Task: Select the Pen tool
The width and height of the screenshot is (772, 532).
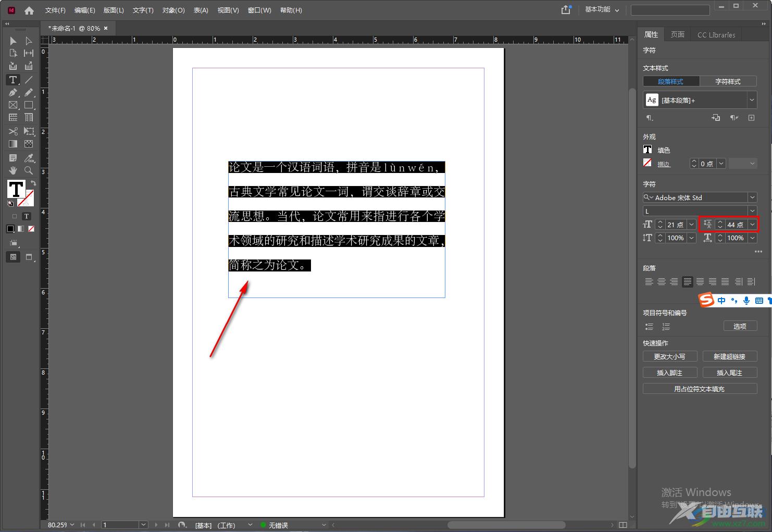Action: point(13,93)
